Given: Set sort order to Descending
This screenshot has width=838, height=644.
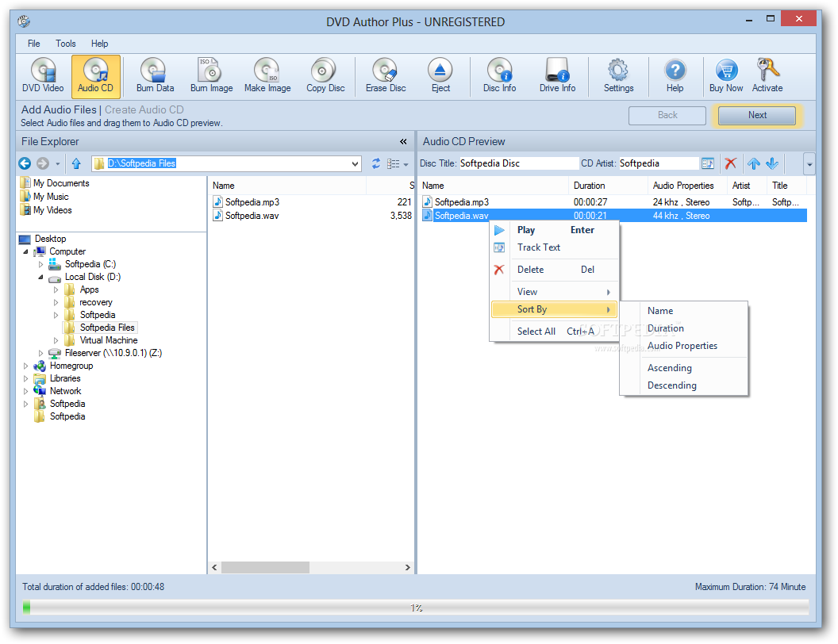Looking at the screenshot, I should click(683, 385).
